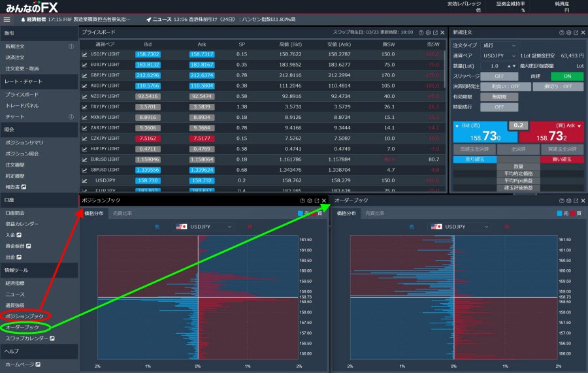
Task: Open 注文タイプ dropdown showing 成行
Action: 498,45
